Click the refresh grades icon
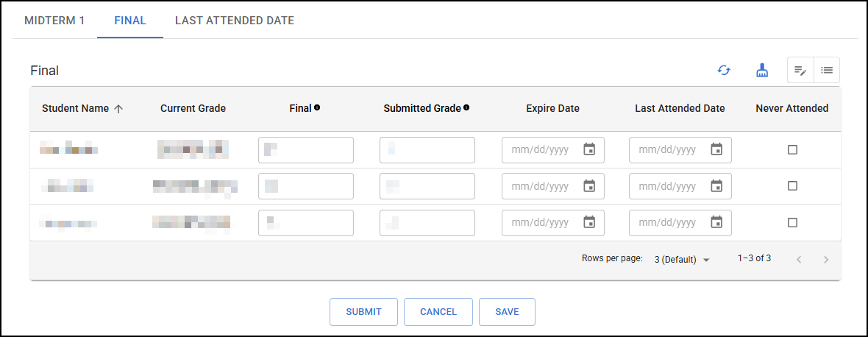The image size is (868, 337). click(x=724, y=71)
